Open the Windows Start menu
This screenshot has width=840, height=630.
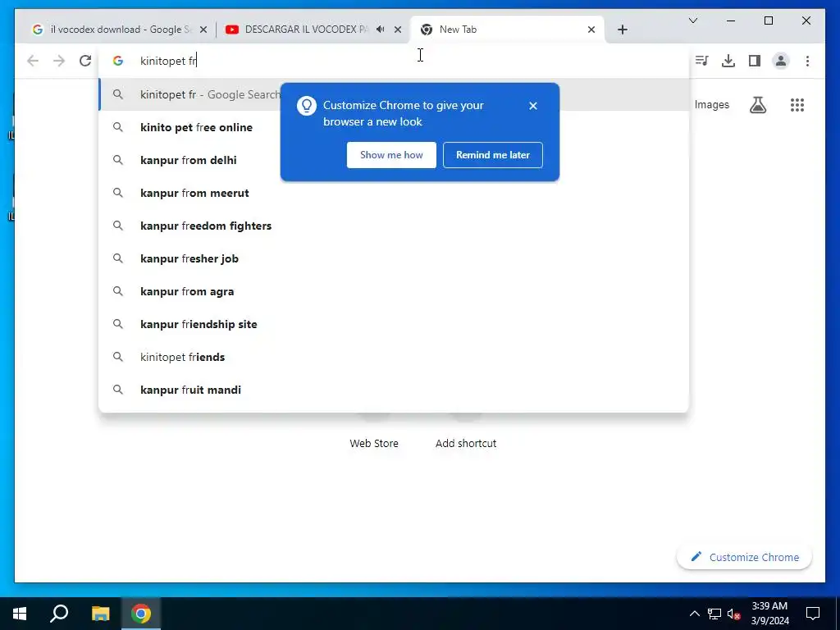click(x=20, y=614)
